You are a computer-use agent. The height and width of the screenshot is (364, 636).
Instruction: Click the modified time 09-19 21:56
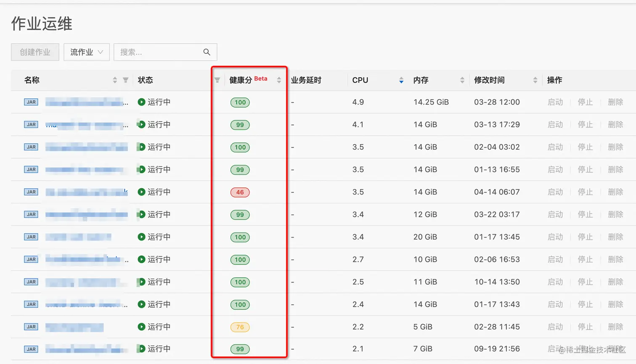tap(497, 349)
